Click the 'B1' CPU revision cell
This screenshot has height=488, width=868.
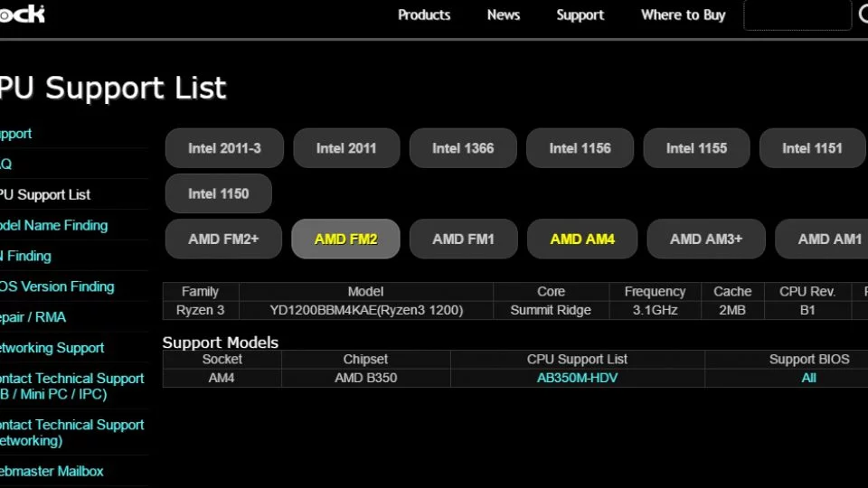coord(807,310)
